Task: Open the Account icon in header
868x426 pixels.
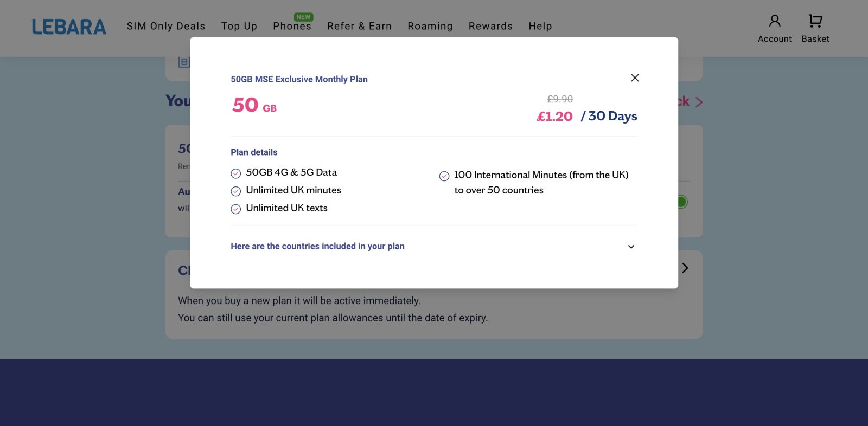Action: pos(774,22)
